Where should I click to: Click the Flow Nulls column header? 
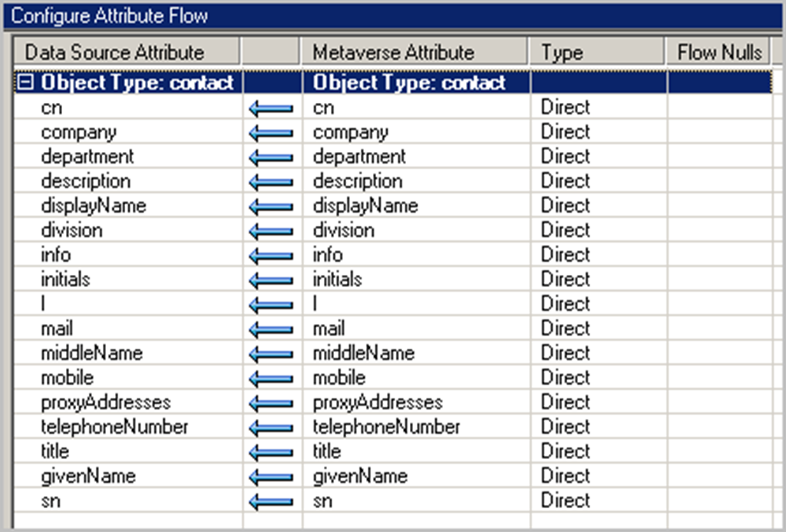click(718, 52)
